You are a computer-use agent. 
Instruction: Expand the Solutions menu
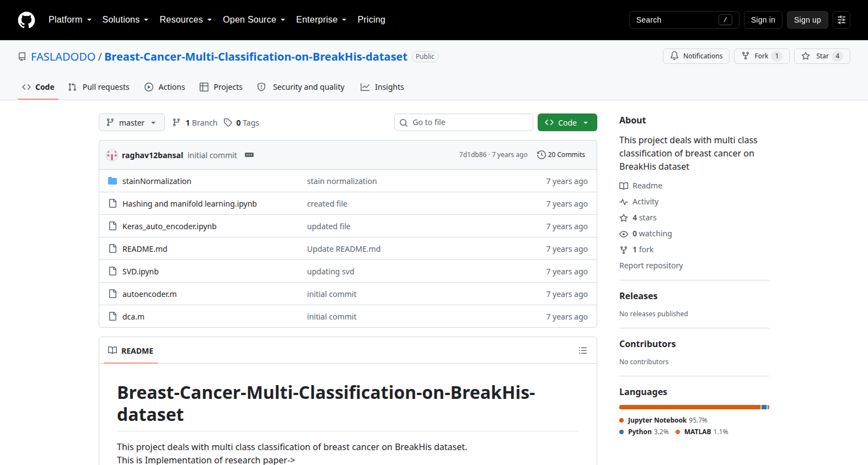pyautogui.click(x=125, y=20)
